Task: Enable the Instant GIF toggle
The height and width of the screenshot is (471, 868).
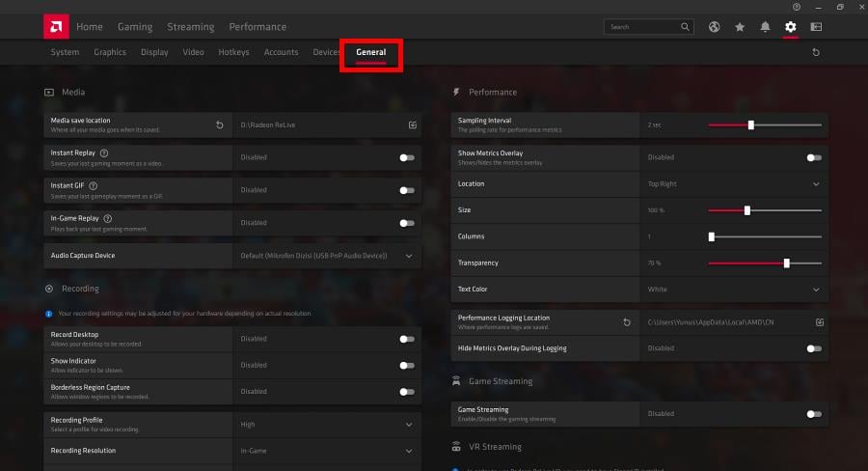Action: 407,190
